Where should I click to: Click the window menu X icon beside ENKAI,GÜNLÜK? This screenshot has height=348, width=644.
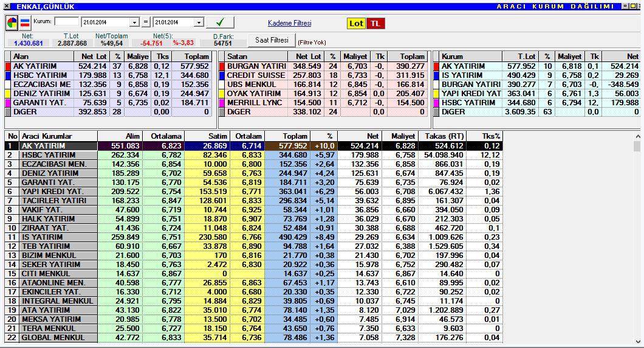pos(7,6)
